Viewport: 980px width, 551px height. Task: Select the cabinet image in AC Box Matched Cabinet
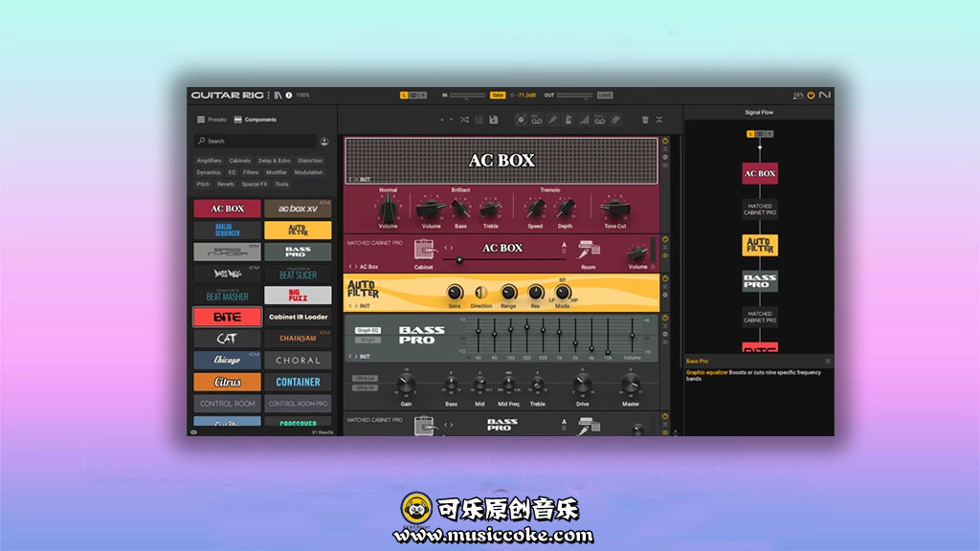point(424,250)
